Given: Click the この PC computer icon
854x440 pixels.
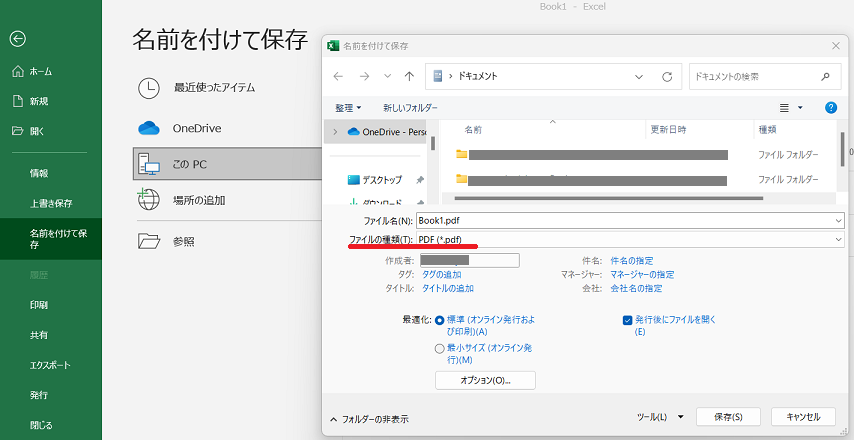Looking at the screenshot, I should [149, 164].
